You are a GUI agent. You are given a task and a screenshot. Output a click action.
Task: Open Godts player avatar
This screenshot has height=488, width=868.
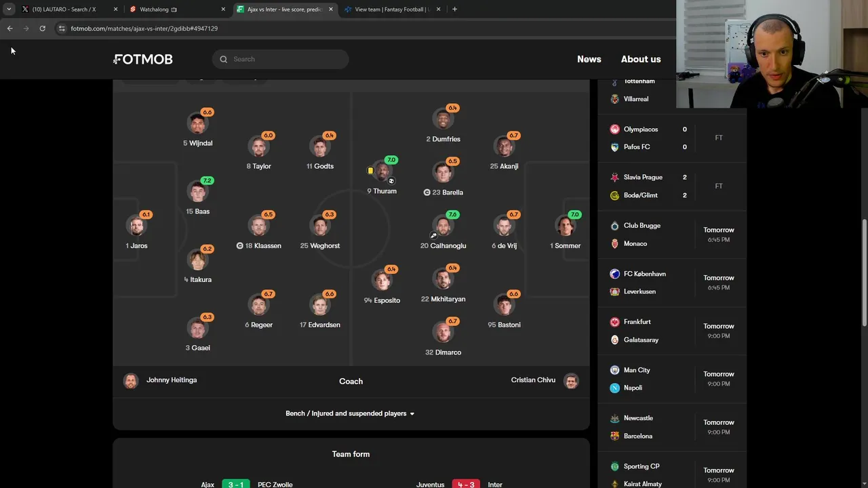click(319, 147)
